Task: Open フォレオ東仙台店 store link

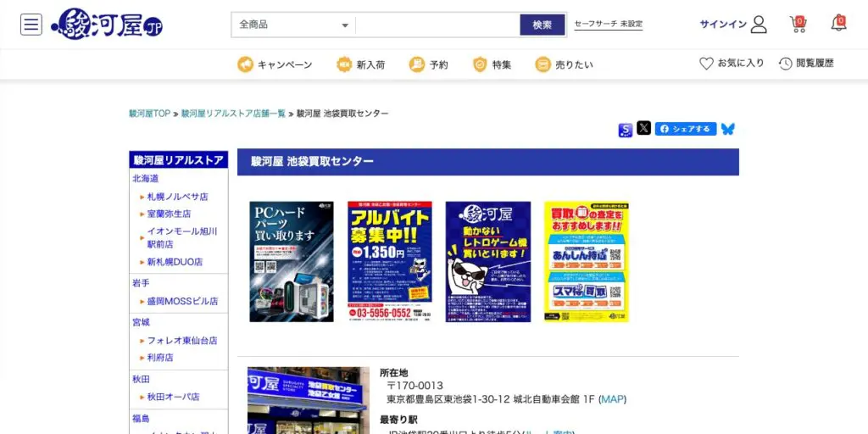Action: point(182,341)
